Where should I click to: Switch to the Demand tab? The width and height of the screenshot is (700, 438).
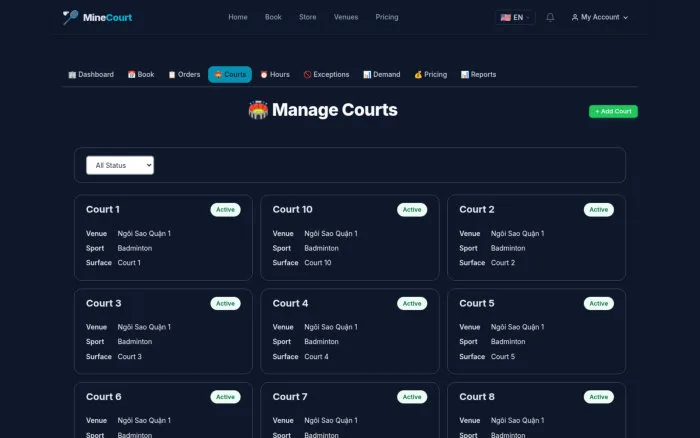[x=382, y=75]
